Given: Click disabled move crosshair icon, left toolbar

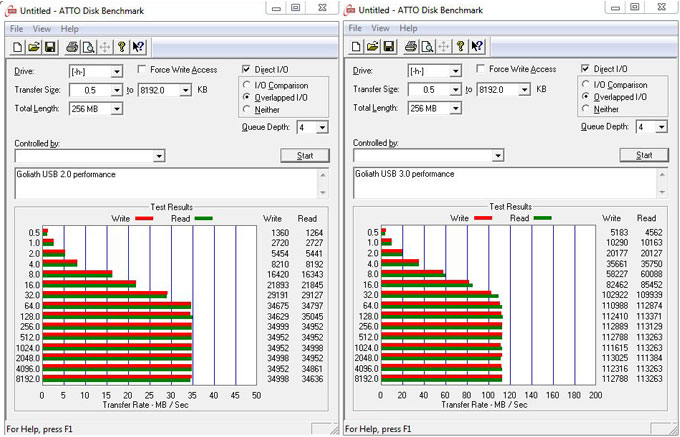Looking at the screenshot, I should coord(105,47).
